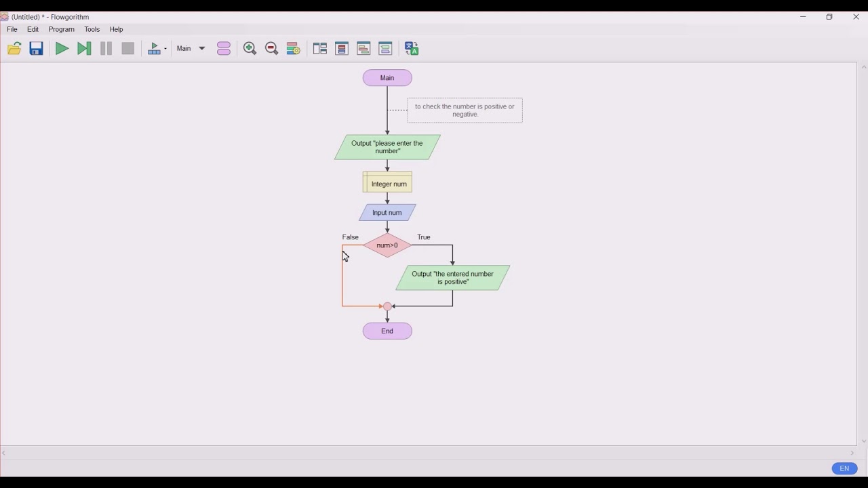
Task: Stop the program with the square icon
Action: click(x=127, y=48)
